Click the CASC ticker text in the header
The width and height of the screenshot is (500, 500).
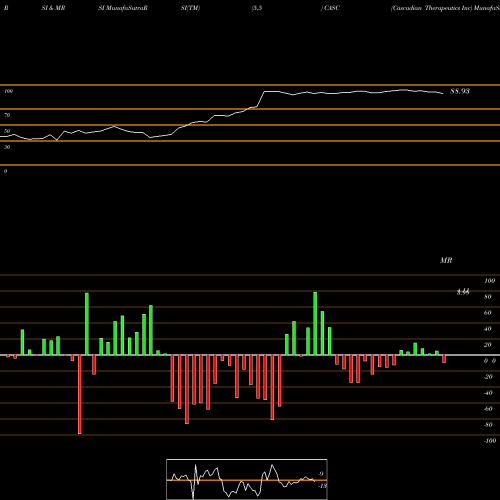pos(332,8)
